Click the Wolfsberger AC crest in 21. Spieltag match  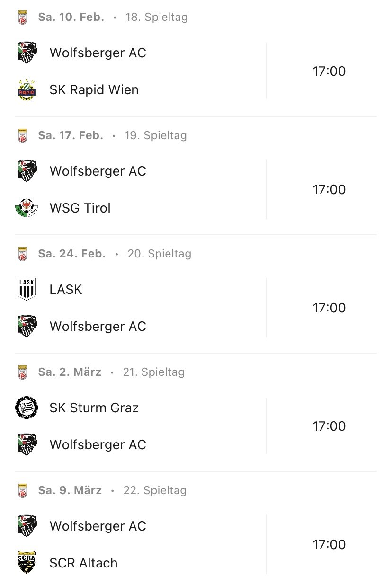click(27, 444)
